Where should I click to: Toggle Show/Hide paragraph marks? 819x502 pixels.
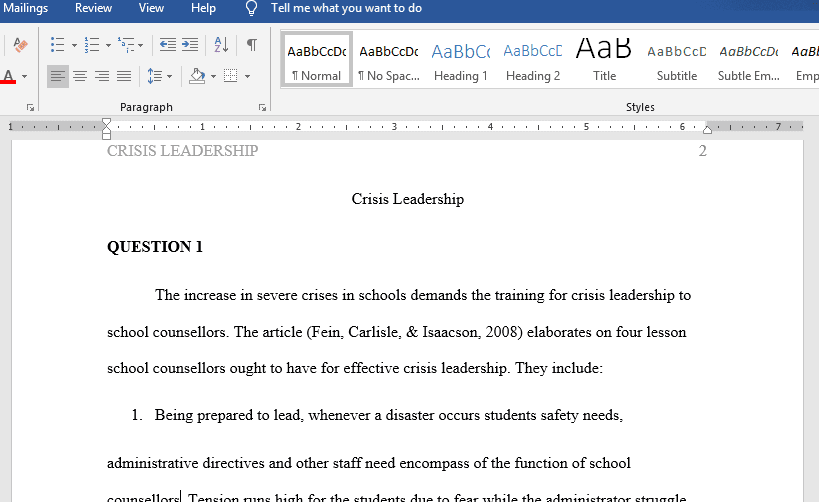click(x=252, y=45)
